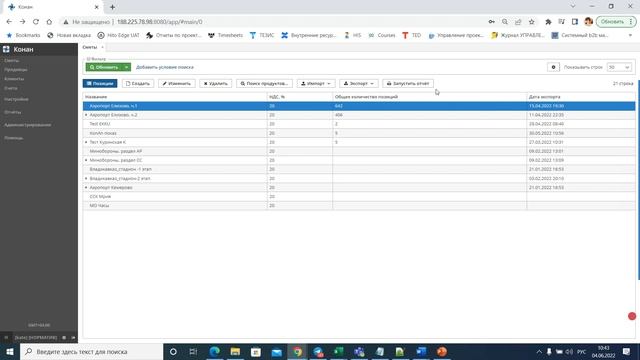Click the Создать button

[138, 83]
